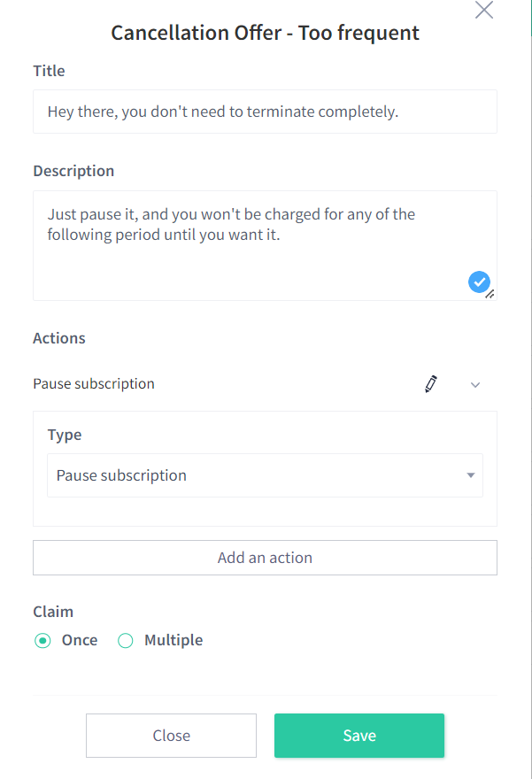Screen dimensions: 532x779
Task: Save the cancellation offer
Action: pyautogui.click(x=359, y=736)
